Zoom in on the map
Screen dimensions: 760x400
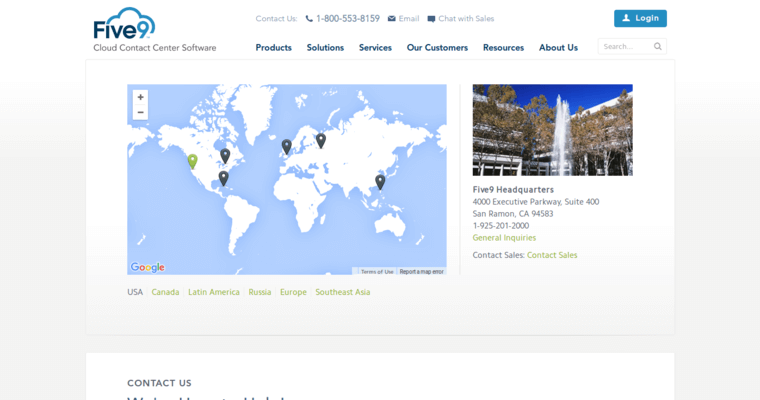pyautogui.click(x=140, y=97)
